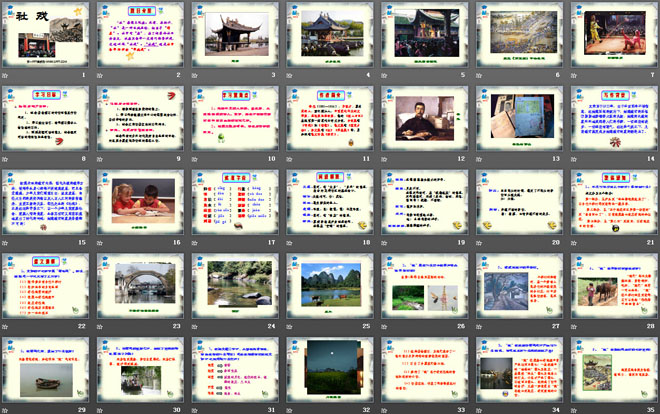Click the animation star icon under slide 10
The width and height of the screenshot is (660, 414).
[194, 159]
